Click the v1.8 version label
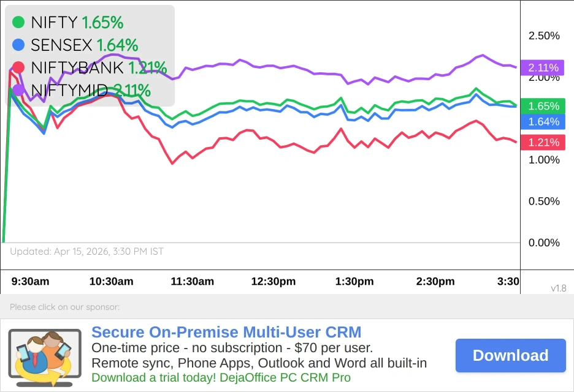Screen dimensions: 574x392 pos(559,288)
